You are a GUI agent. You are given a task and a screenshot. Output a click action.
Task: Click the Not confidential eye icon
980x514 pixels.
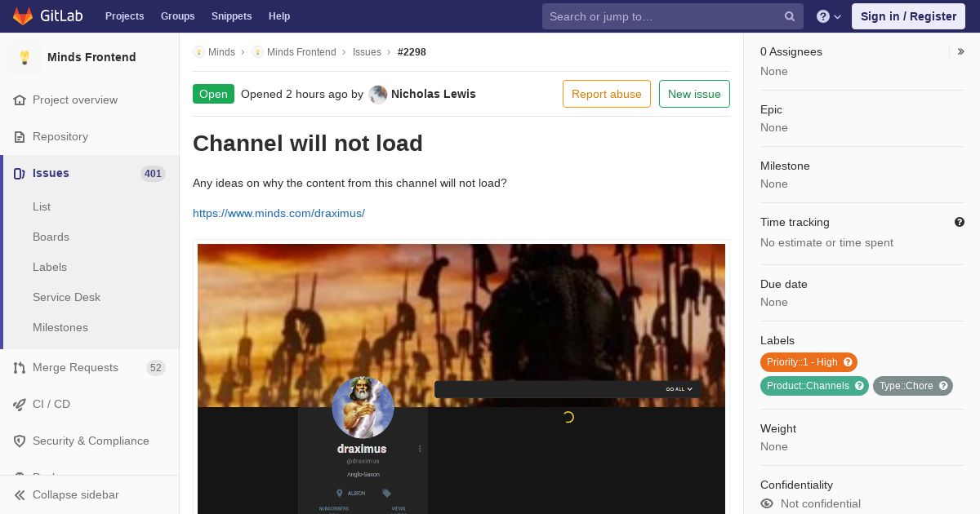tap(767, 503)
